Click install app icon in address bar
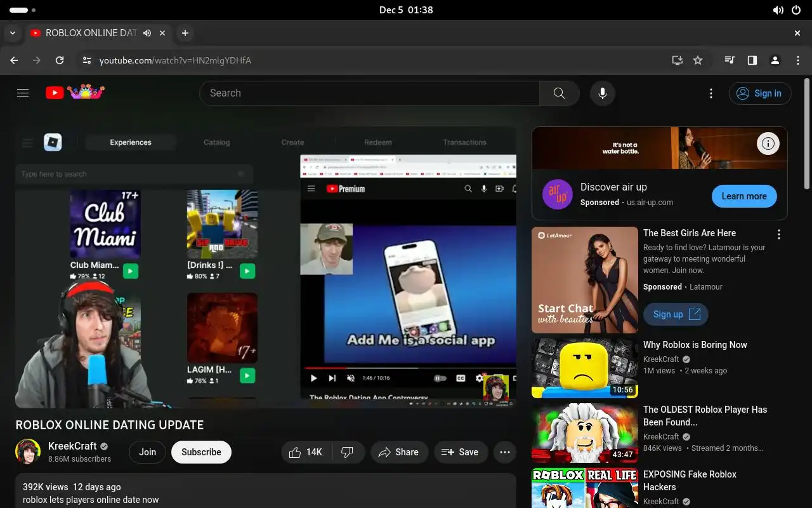Viewport: 812px width, 508px height. (678, 60)
